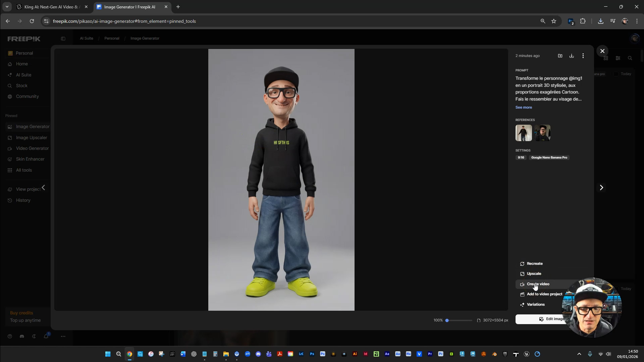
Task: Click Recreate option
Action: (x=534, y=264)
